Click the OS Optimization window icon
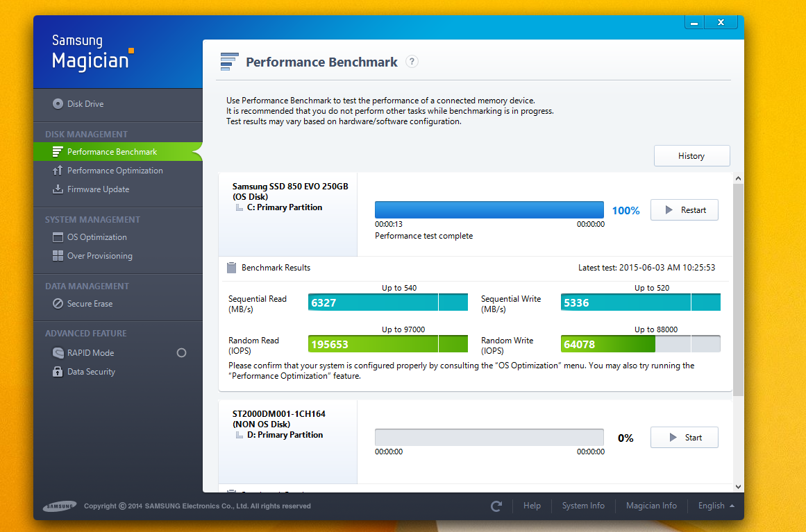This screenshot has height=532, width=806. coord(58,237)
